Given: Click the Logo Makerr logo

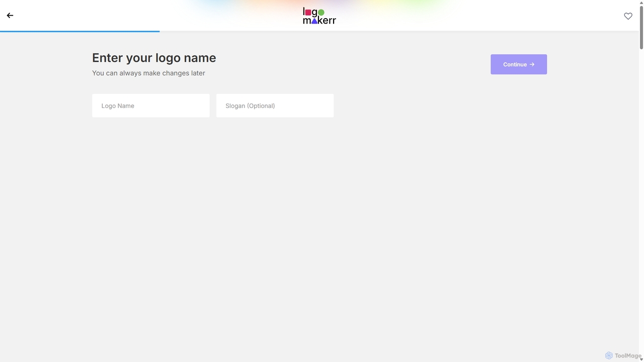Looking at the screenshot, I should (x=319, y=16).
